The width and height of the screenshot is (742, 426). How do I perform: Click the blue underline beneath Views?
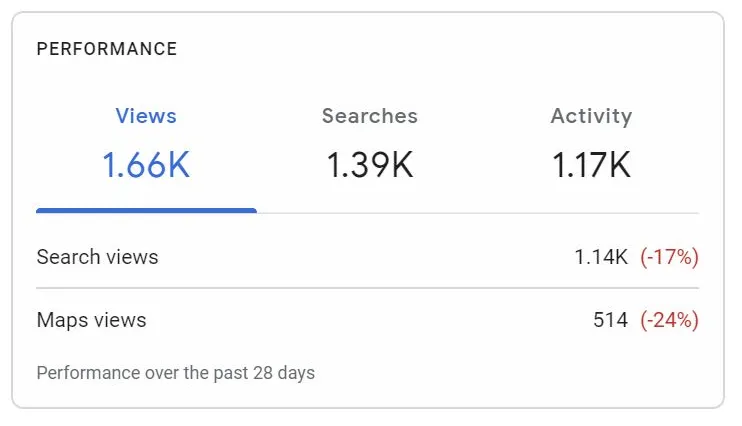click(146, 210)
